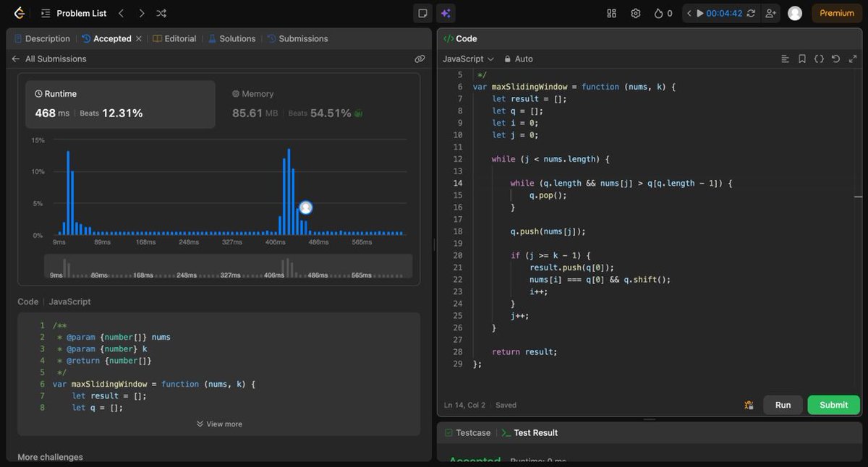The image size is (868, 467).
Task: Reset the timer refresh icon
Action: (751, 13)
